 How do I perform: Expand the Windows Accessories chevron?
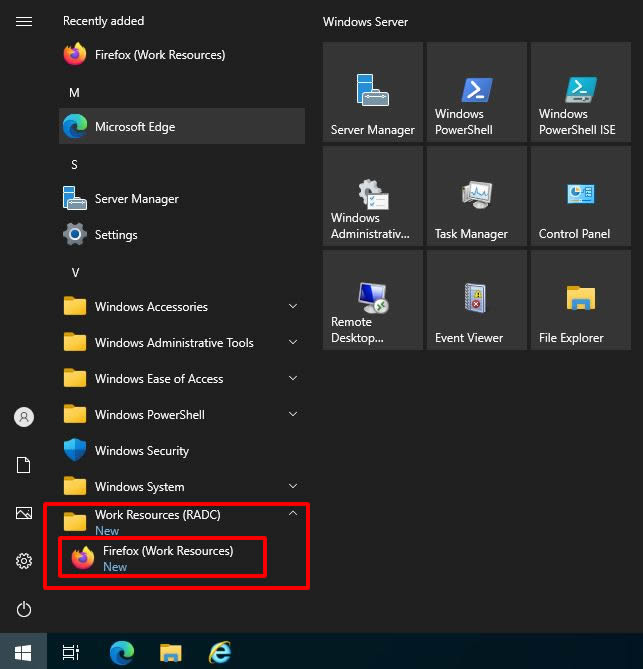click(x=293, y=306)
